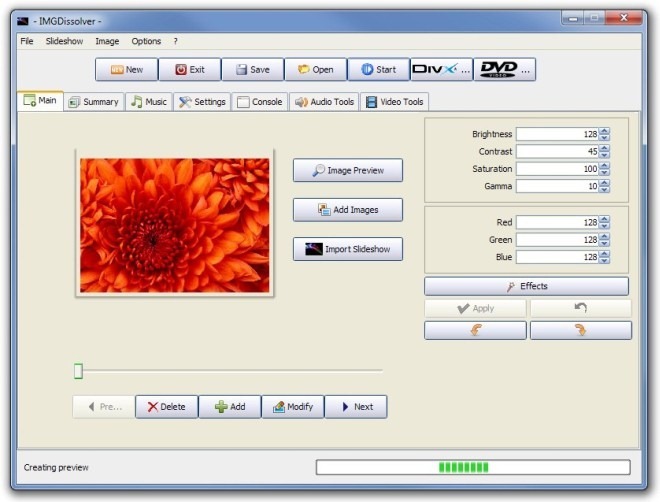Increase Blue with up spinner arrow
Viewport: 660px width, 502px height.
(x=604, y=253)
